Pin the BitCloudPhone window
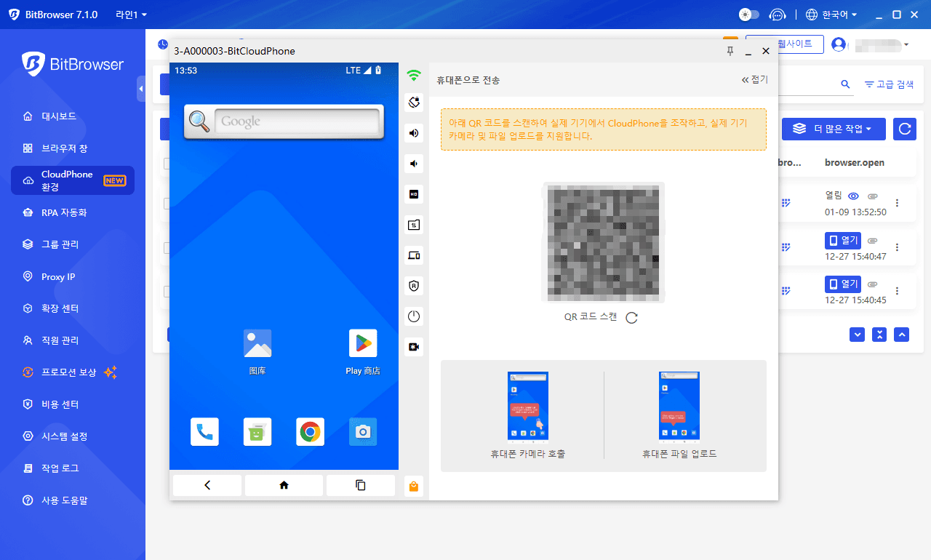Viewport: 931px width, 560px height. coord(730,51)
